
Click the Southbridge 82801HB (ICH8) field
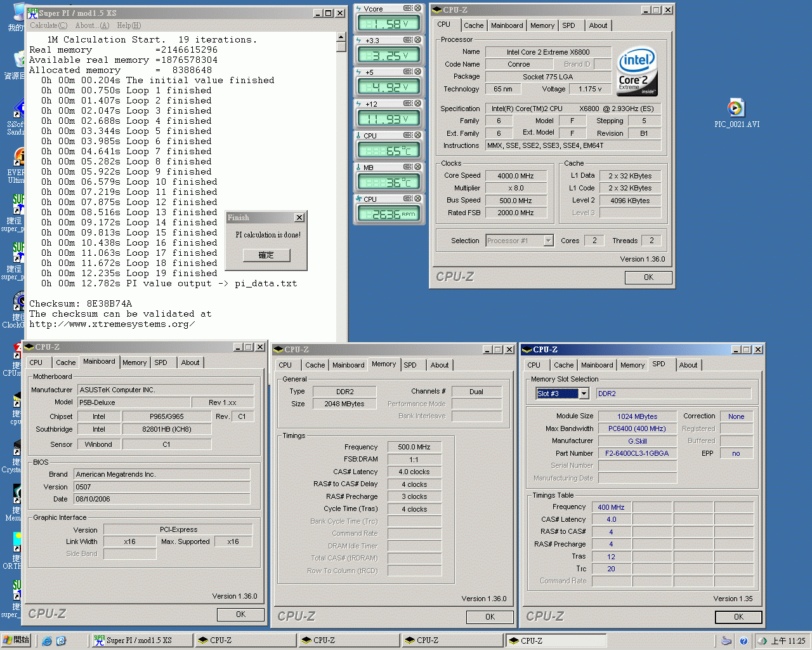click(167, 429)
